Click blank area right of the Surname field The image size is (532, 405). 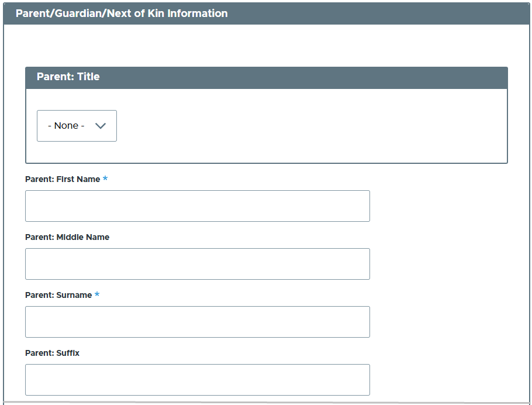444,322
